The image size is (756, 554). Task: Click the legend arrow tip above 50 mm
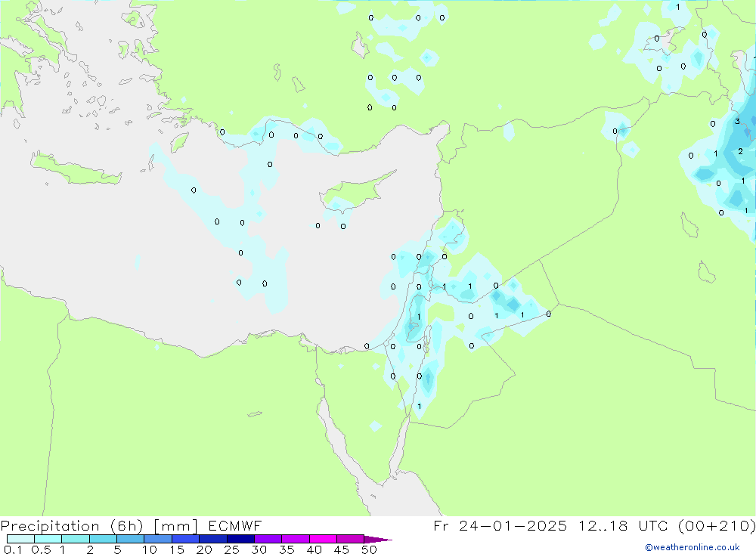coord(377,539)
